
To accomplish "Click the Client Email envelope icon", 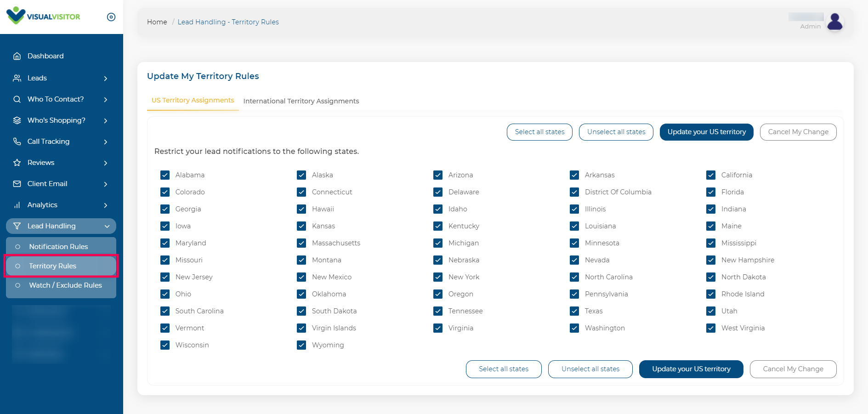I will 17,184.
